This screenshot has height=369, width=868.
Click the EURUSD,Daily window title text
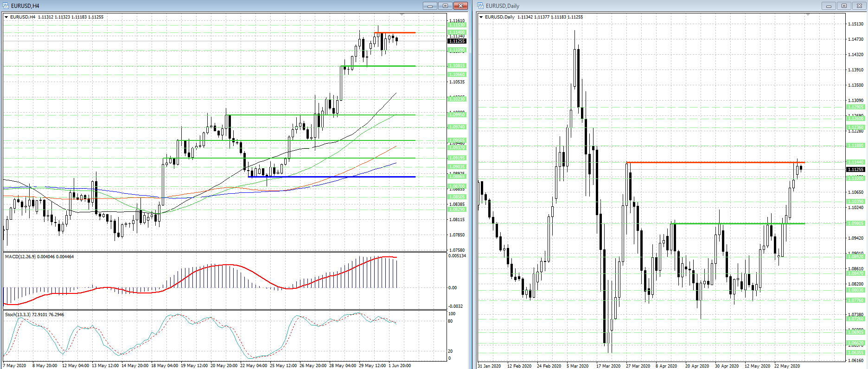click(x=503, y=6)
